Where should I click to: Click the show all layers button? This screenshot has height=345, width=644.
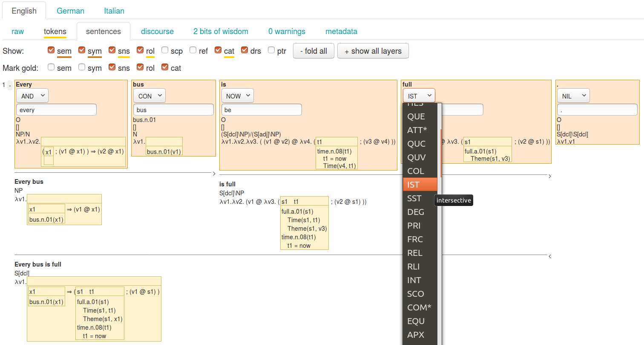[x=373, y=51]
